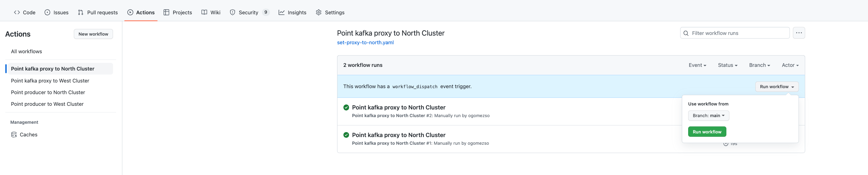This screenshot has height=175, width=868.
Task: Select the Actions tab
Action: [141, 12]
